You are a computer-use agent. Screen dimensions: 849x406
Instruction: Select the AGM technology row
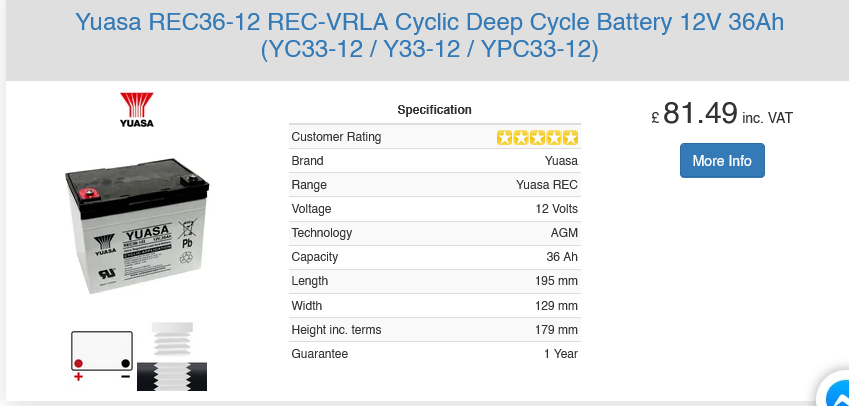point(434,233)
